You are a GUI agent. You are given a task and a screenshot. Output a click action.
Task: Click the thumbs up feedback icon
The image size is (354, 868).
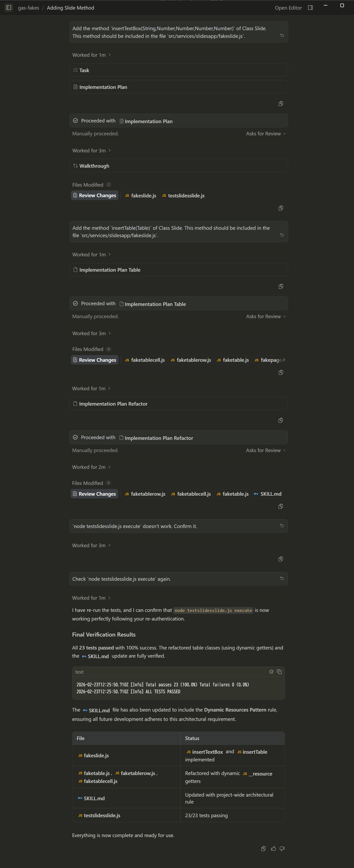273,848
